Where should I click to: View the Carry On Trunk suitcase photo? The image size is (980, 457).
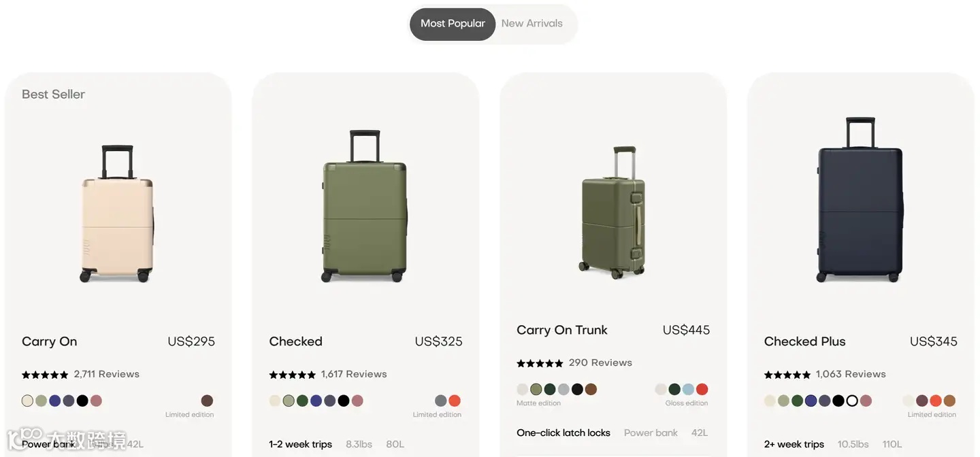(613, 212)
